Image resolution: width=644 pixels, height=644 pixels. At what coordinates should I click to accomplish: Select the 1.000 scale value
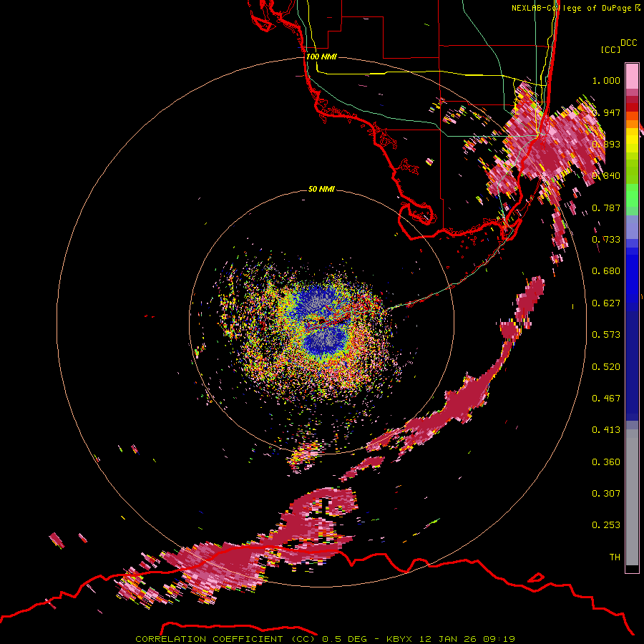point(606,80)
